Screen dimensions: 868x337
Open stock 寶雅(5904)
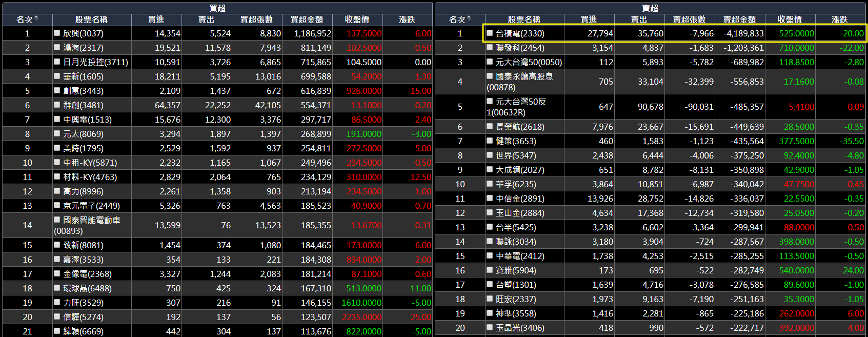coord(516,270)
